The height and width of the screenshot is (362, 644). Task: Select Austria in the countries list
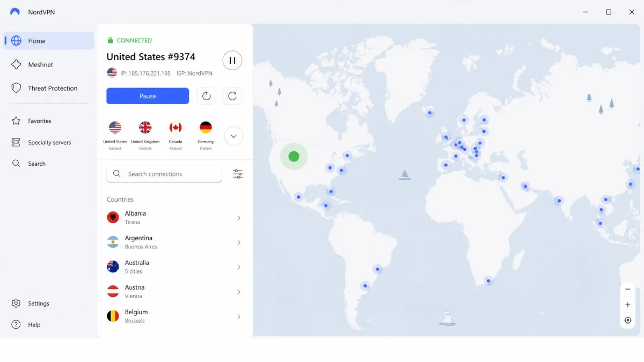click(175, 291)
